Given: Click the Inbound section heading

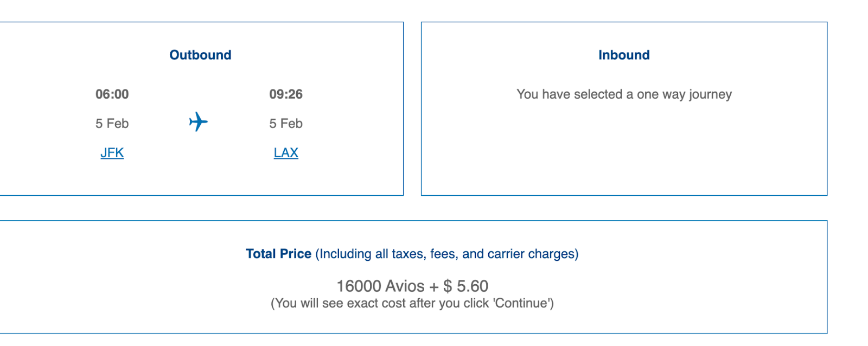Looking at the screenshot, I should pos(624,55).
